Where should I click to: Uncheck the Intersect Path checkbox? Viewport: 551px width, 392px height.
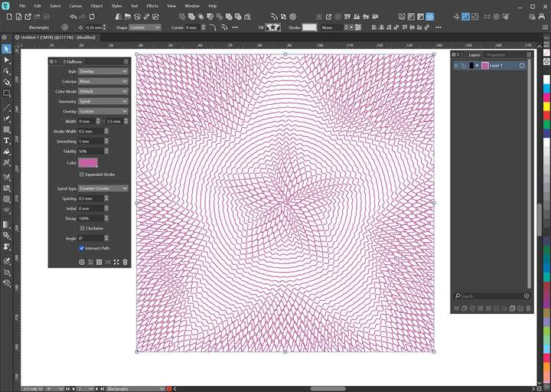(x=83, y=248)
